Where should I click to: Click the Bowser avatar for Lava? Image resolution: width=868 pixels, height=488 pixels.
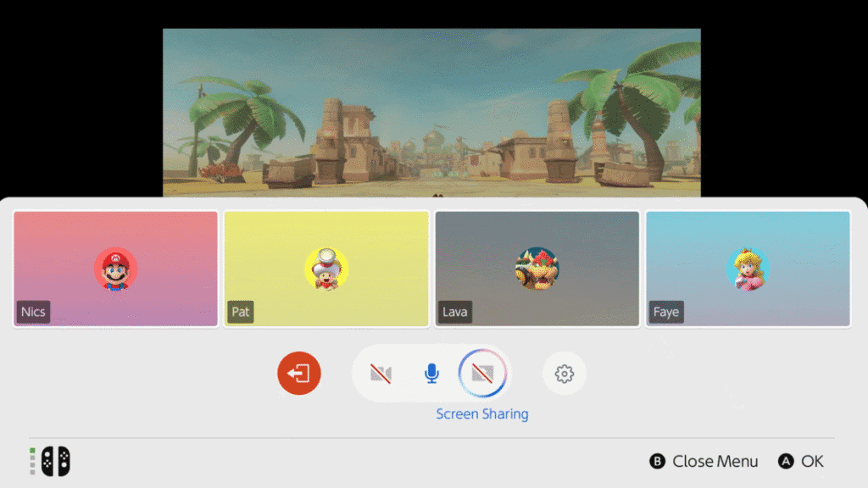click(x=537, y=269)
